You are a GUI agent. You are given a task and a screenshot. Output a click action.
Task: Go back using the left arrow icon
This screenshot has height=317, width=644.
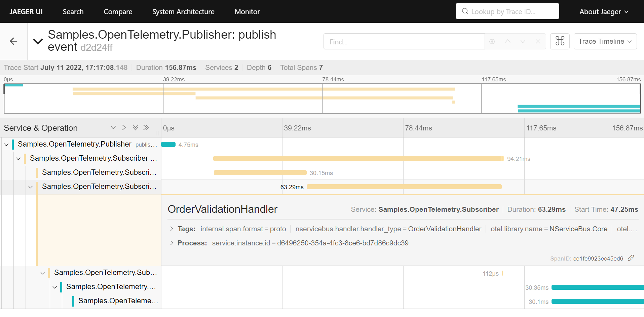point(13,41)
